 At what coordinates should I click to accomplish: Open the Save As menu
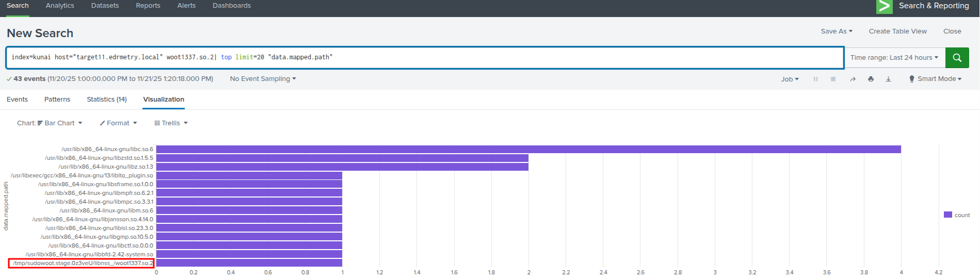[x=836, y=31]
